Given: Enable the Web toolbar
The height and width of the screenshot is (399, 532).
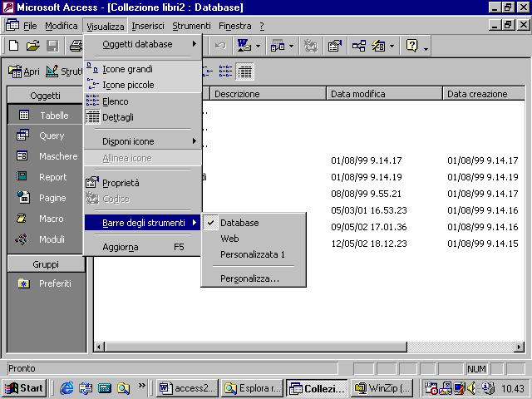Looking at the screenshot, I should point(254,239).
